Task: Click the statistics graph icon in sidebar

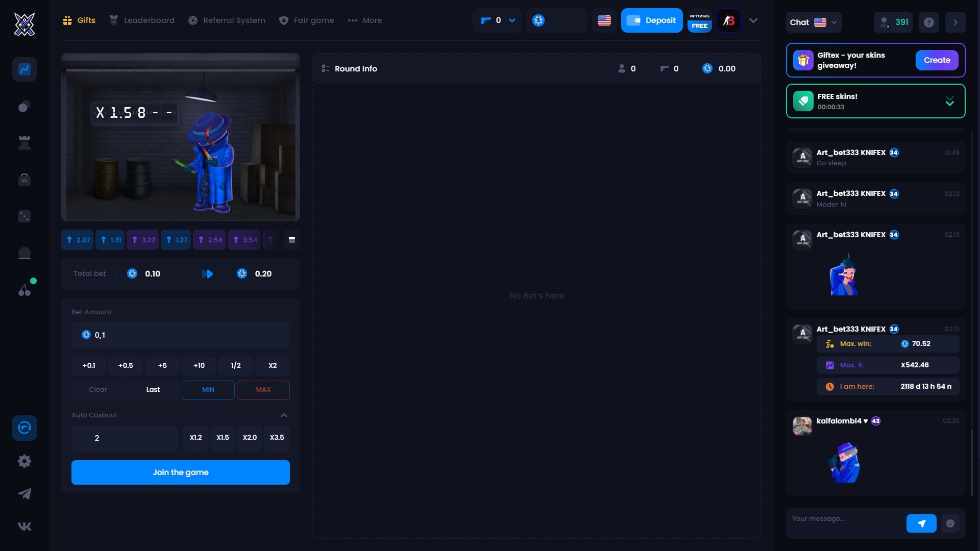Action: point(24,69)
